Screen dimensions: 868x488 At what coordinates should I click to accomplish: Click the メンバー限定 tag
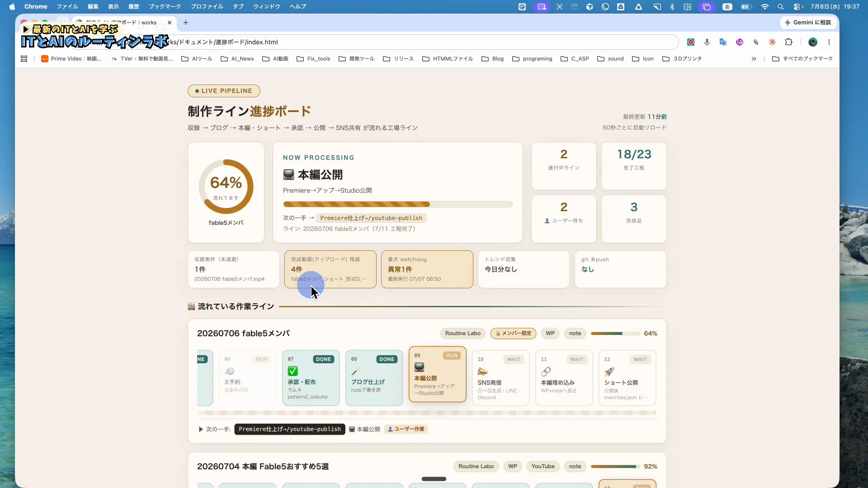[513, 333]
